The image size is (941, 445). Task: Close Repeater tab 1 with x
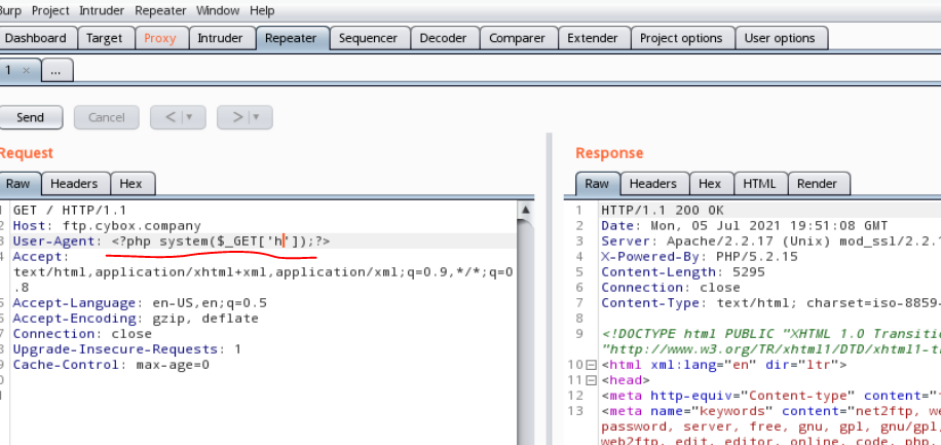click(x=26, y=71)
